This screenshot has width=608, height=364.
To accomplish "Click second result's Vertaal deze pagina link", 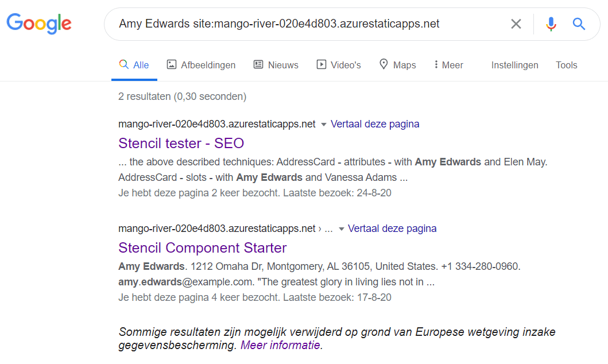I will click(392, 229).
